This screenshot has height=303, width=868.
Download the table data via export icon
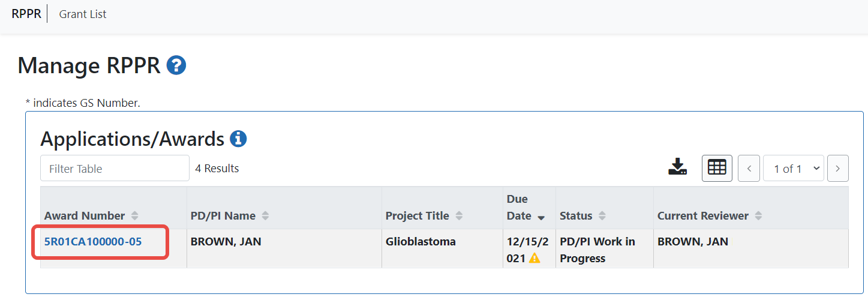pos(677,167)
